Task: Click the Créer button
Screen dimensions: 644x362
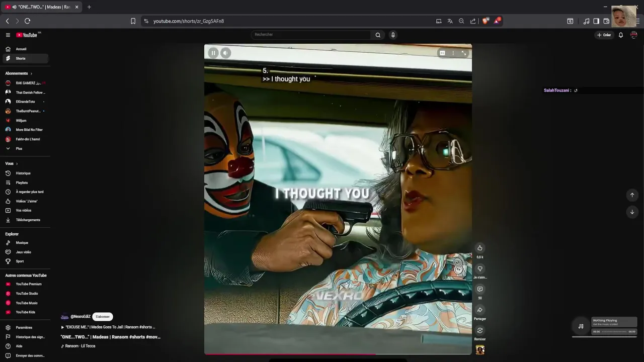Action: pos(604,35)
